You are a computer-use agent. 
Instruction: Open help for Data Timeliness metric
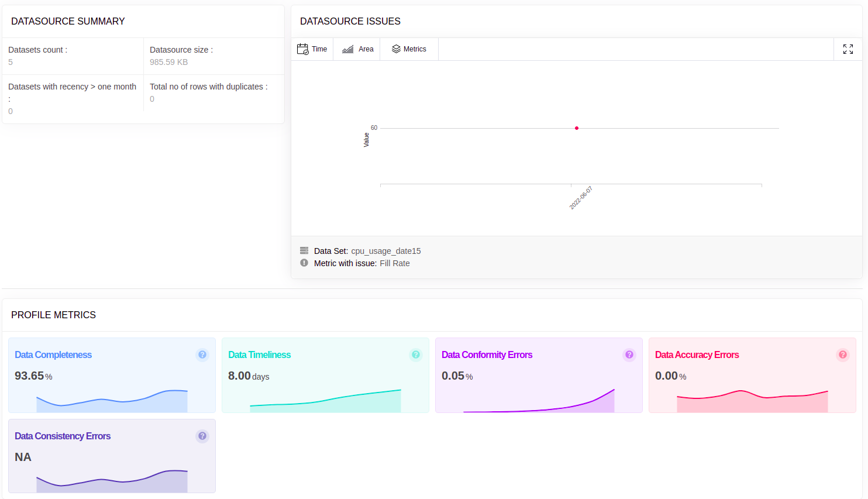point(416,355)
